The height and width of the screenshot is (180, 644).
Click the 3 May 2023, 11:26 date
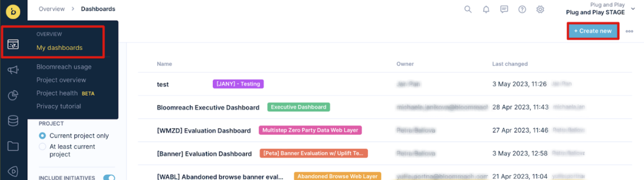(x=519, y=84)
